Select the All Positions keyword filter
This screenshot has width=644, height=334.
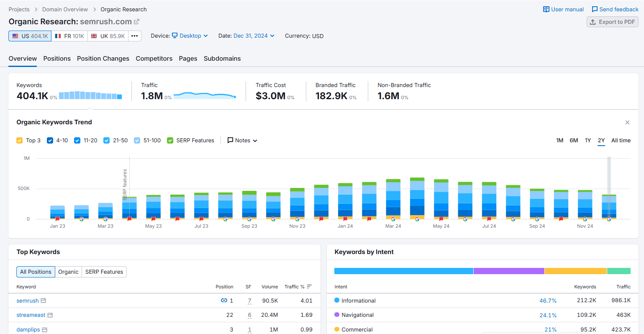pyautogui.click(x=36, y=272)
